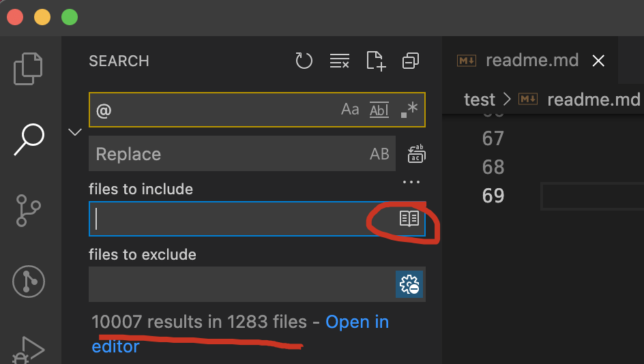The image size is (644, 364).
Task: Toggle Preserve Case in Replace field
Action: (379, 154)
